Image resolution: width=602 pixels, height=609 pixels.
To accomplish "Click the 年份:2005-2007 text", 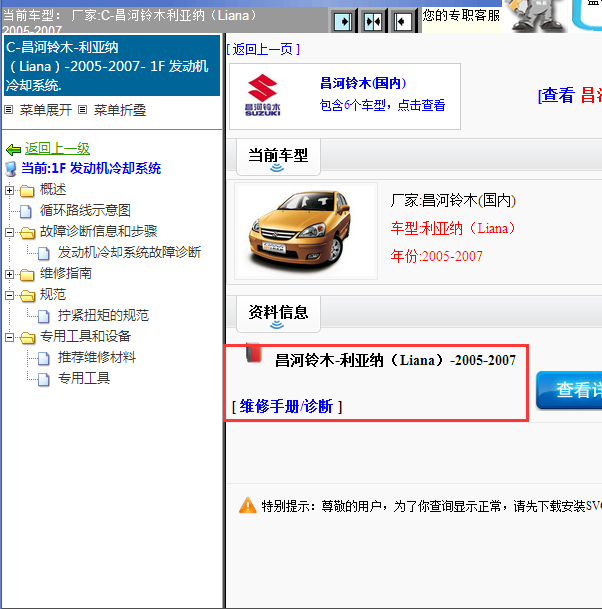I will click(437, 256).
